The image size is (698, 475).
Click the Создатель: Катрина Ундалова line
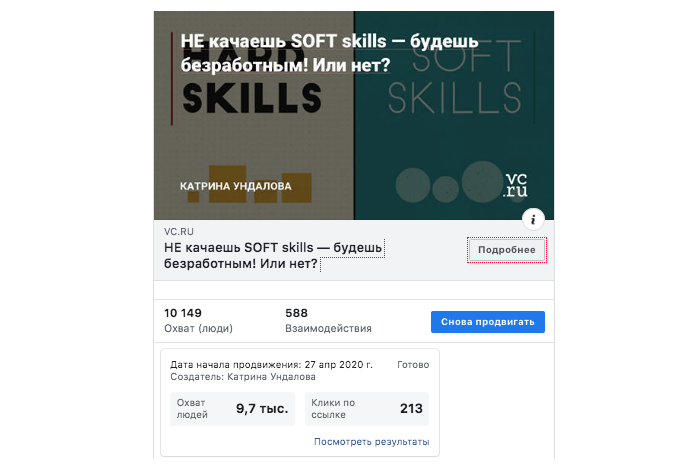click(243, 377)
